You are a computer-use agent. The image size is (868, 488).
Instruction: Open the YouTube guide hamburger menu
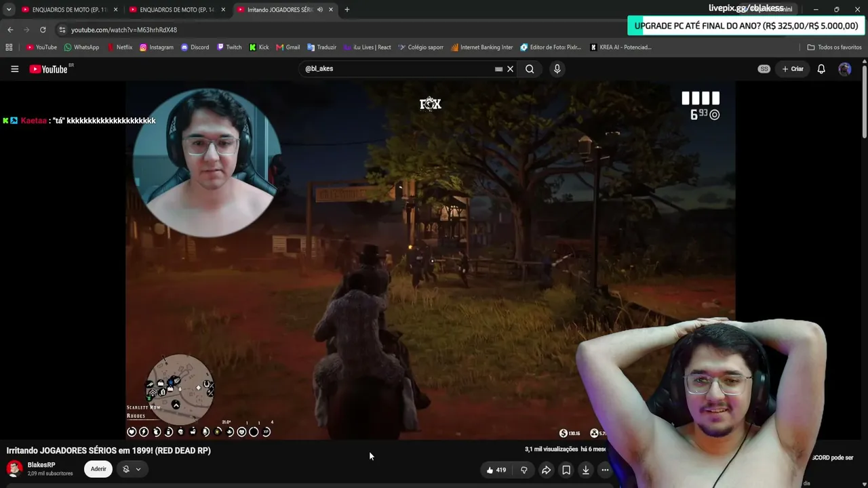point(14,68)
